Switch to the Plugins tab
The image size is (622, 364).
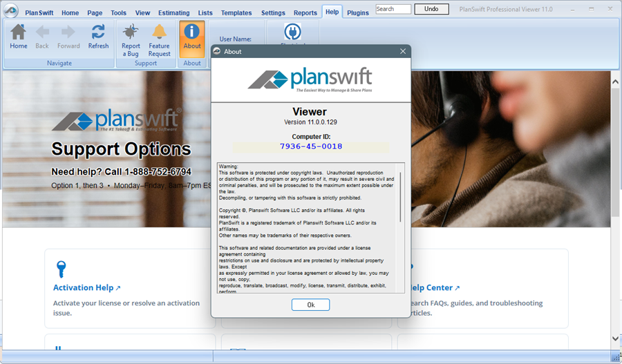tap(358, 12)
